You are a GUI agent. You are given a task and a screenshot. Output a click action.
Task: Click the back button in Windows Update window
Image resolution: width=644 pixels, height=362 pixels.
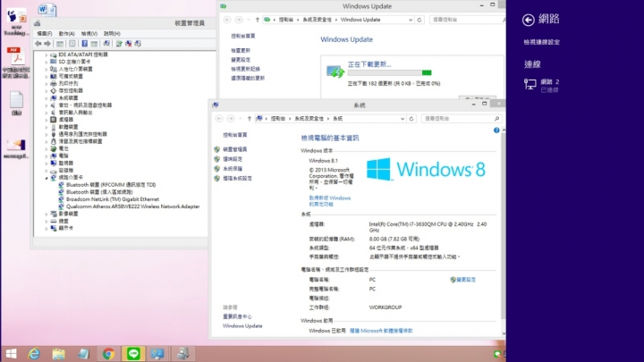click(x=227, y=20)
